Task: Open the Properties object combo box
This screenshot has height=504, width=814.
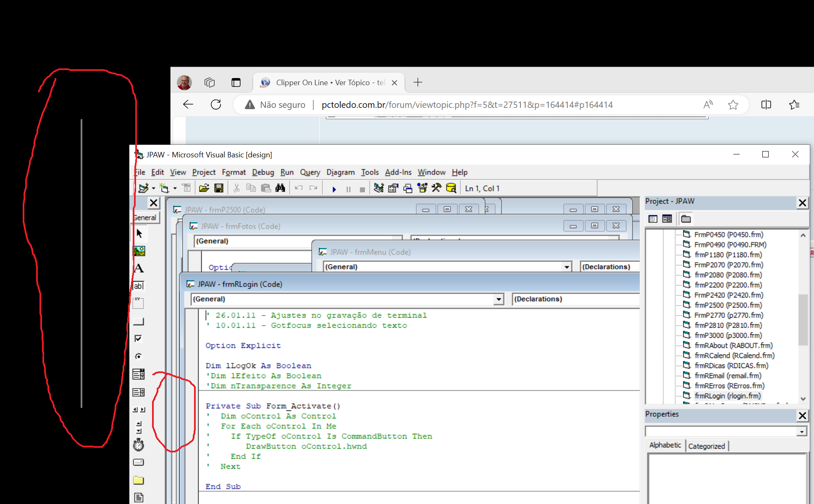Action: pos(802,431)
